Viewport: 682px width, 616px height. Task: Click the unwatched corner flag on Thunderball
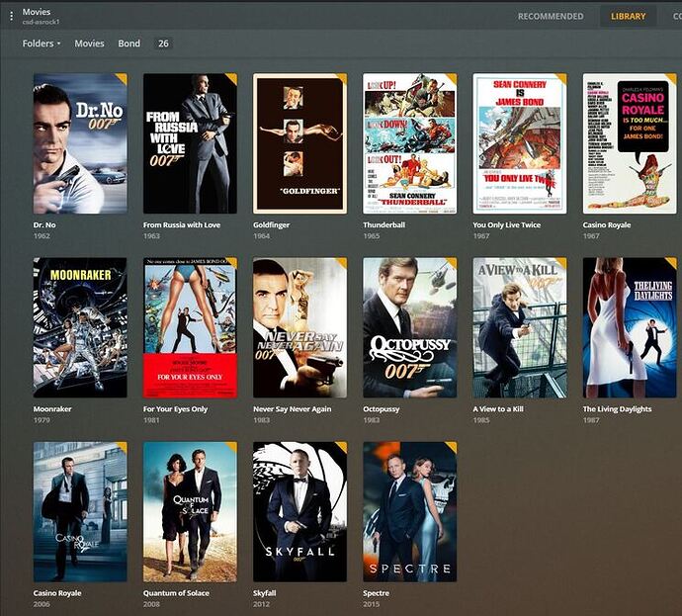(452, 78)
